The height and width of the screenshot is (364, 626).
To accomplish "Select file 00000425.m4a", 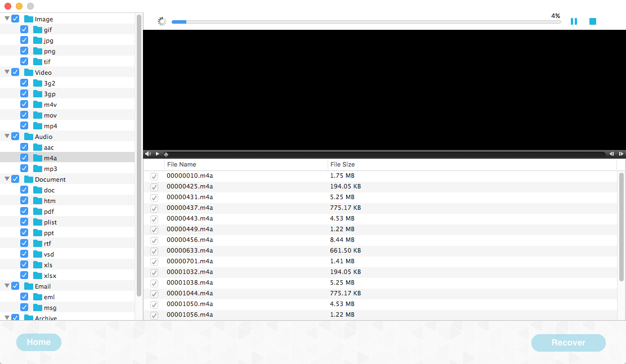I will click(x=381, y=186).
